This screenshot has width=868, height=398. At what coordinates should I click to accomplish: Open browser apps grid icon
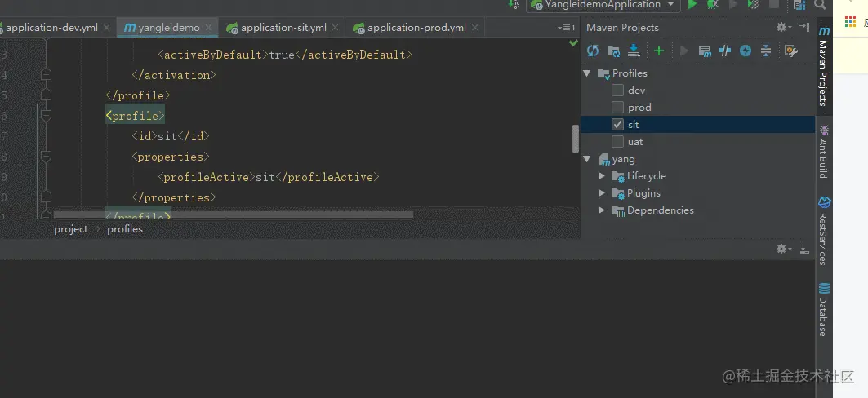pos(850,21)
